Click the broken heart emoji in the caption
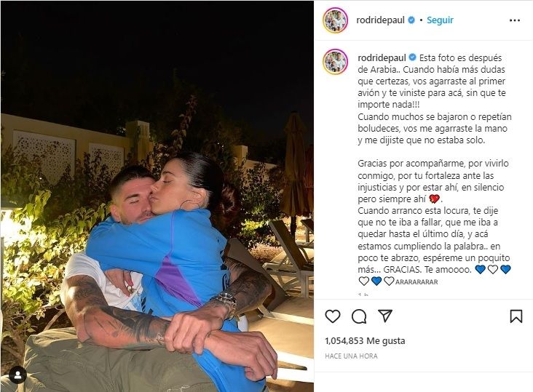The image size is (533, 392). [x=435, y=199]
